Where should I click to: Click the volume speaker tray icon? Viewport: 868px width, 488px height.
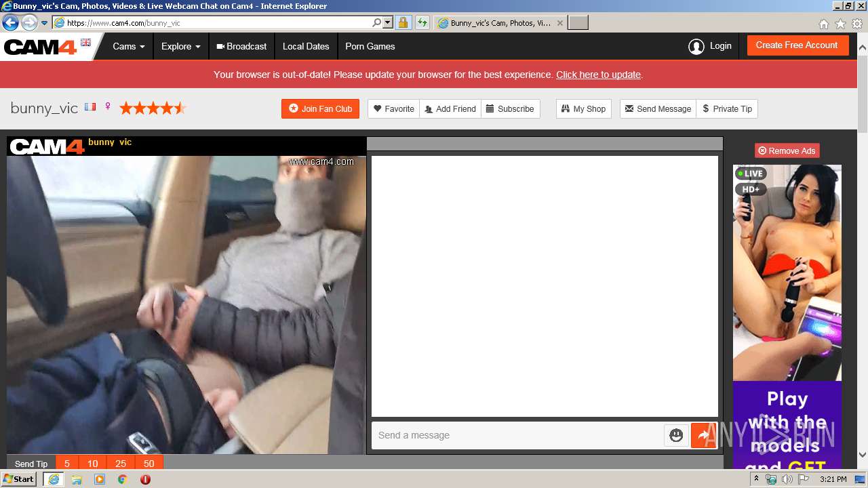click(787, 479)
